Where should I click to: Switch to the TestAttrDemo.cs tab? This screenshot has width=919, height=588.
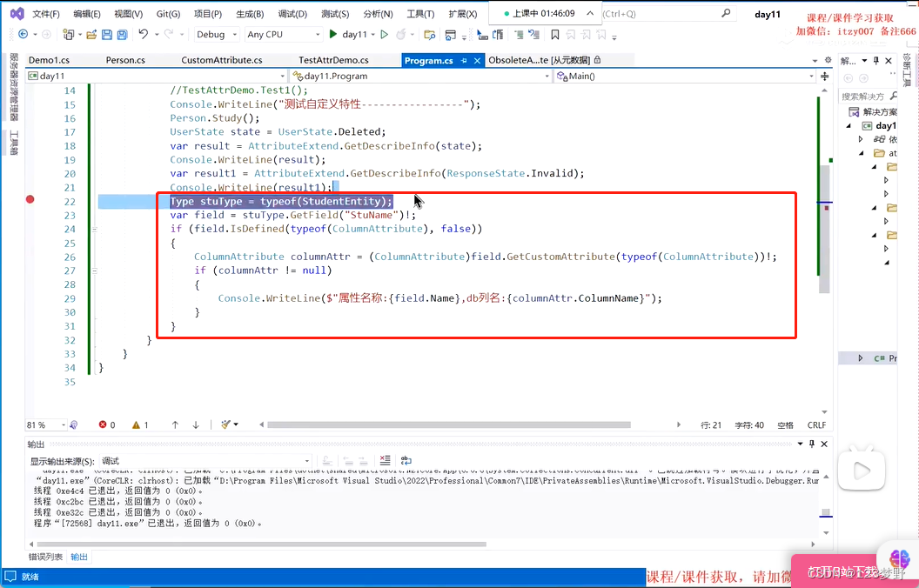[333, 60]
